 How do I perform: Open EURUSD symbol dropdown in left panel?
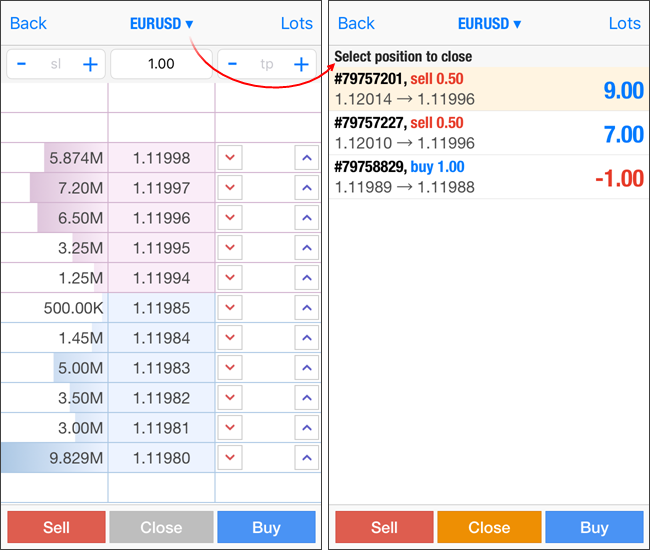pyautogui.click(x=162, y=23)
